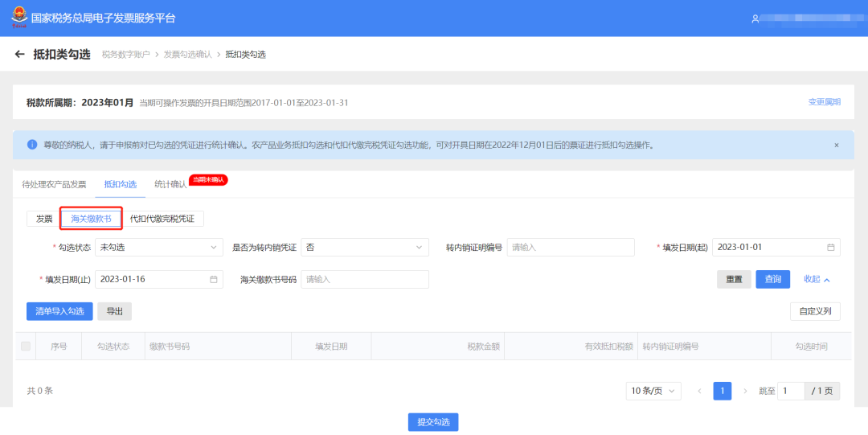Close the blue notice banner
This screenshot has width=868, height=435.
coord(836,146)
